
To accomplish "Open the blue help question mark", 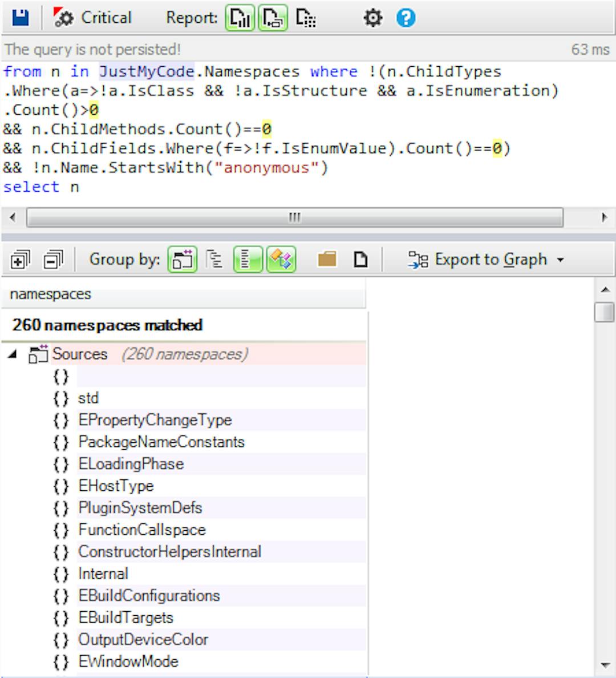I will point(406,18).
